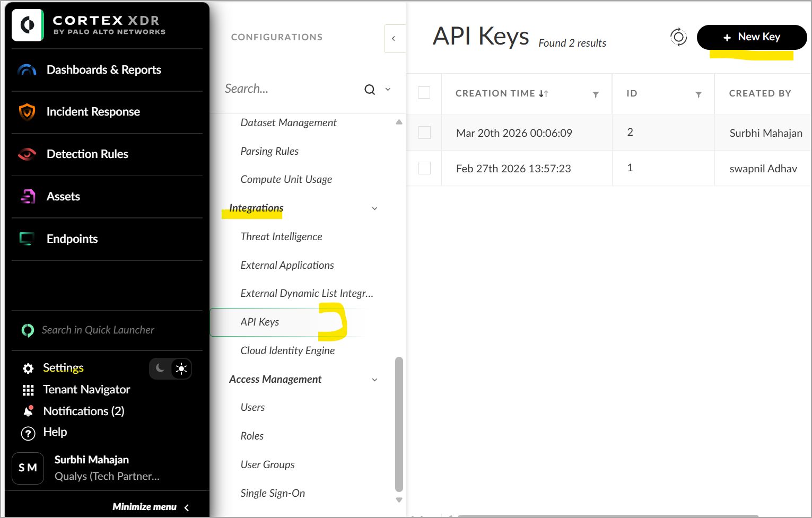Screen dimensions: 812x518
Task: Click the search magnifier icon
Action: tap(370, 90)
